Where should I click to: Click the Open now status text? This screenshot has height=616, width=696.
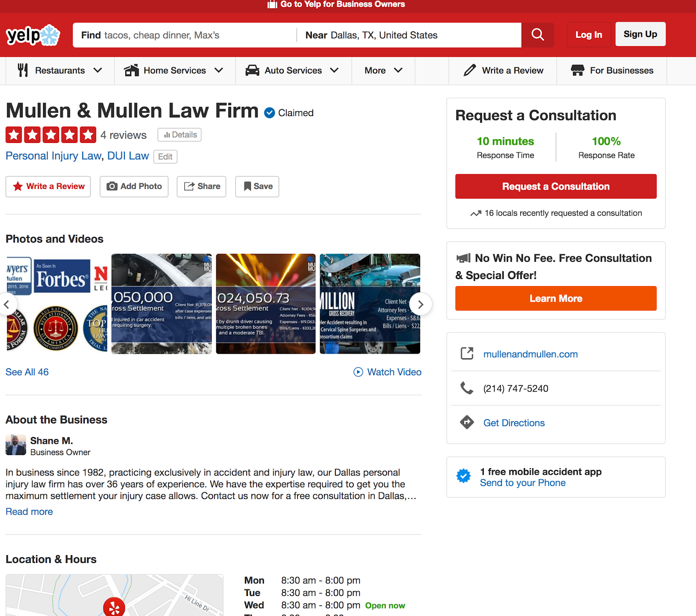tap(385, 606)
